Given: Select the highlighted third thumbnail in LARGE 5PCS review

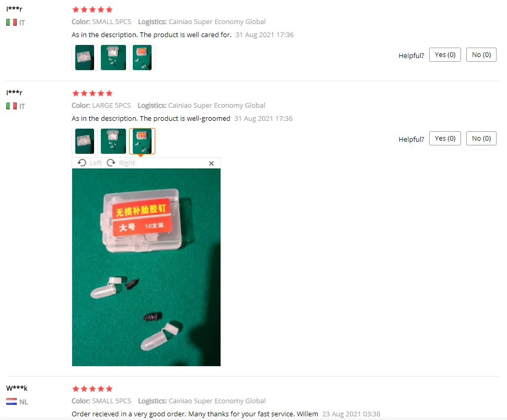Looking at the screenshot, I should point(142,141).
